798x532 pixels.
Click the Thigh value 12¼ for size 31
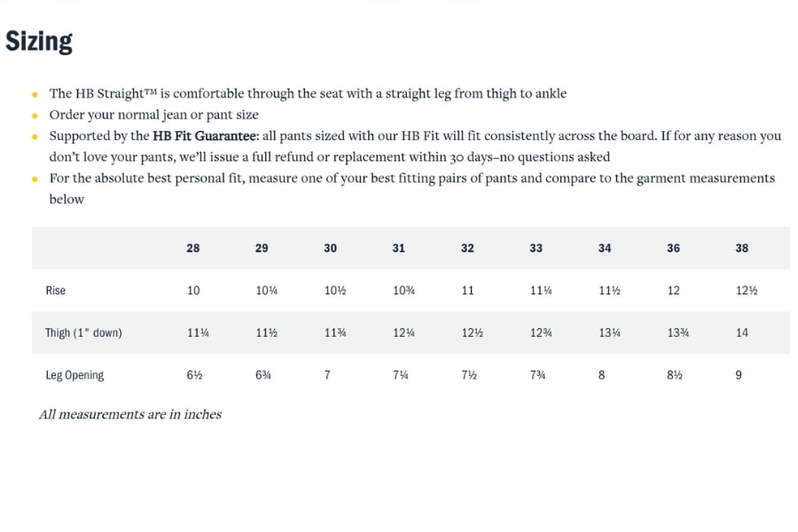(x=403, y=332)
